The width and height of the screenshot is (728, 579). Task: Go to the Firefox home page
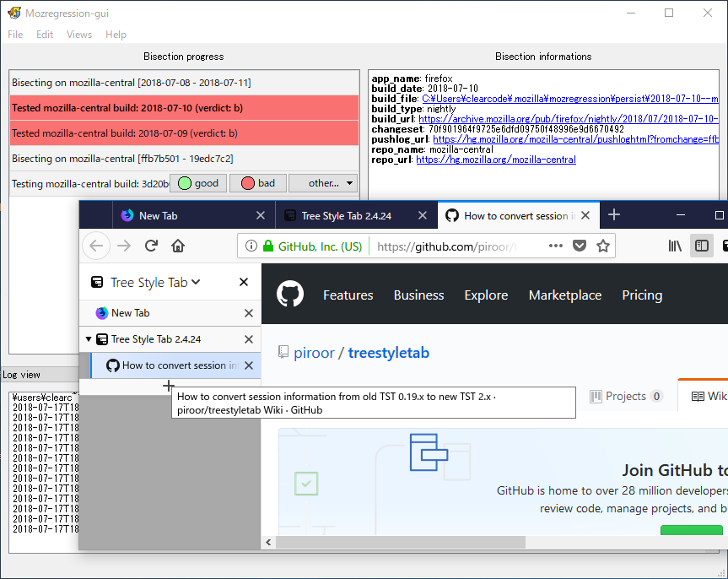[x=178, y=246]
